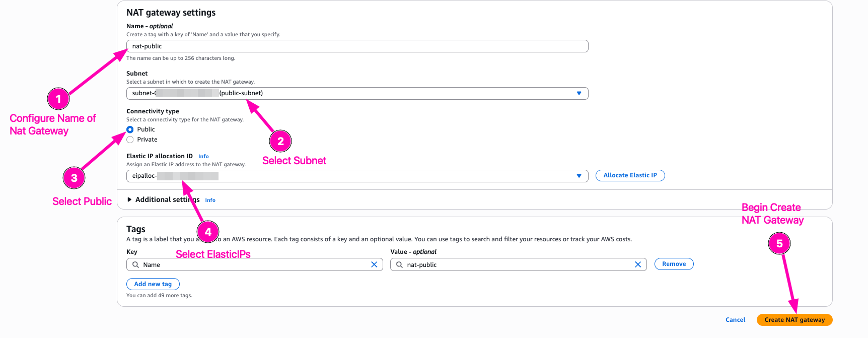Expand the Additional settings section
This screenshot has width=868, height=338.
click(130, 199)
